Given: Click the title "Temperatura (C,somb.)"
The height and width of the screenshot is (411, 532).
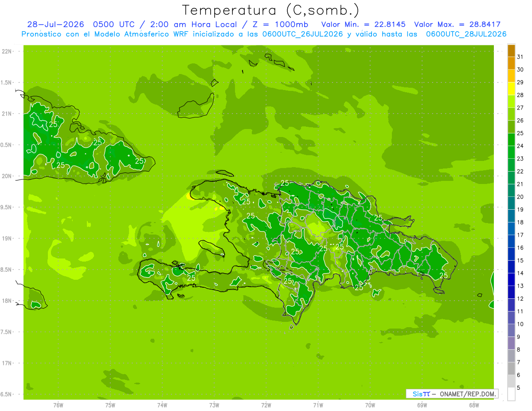Looking at the screenshot, I should pos(270,10).
